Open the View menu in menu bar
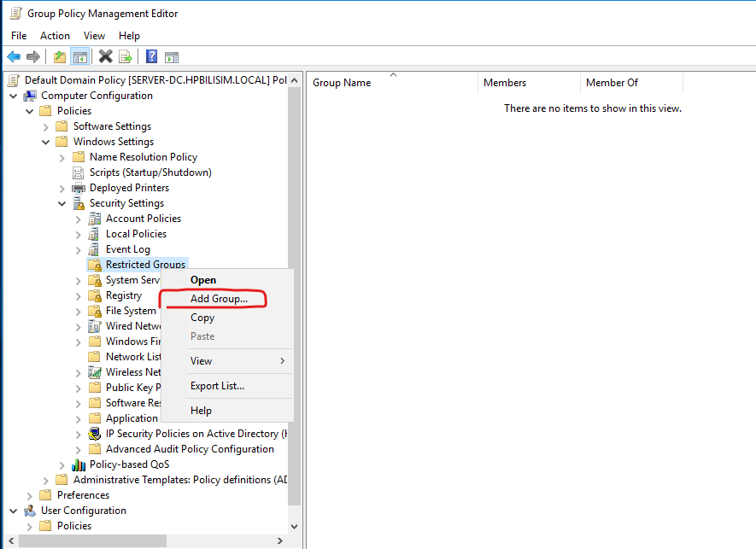 pos(94,36)
